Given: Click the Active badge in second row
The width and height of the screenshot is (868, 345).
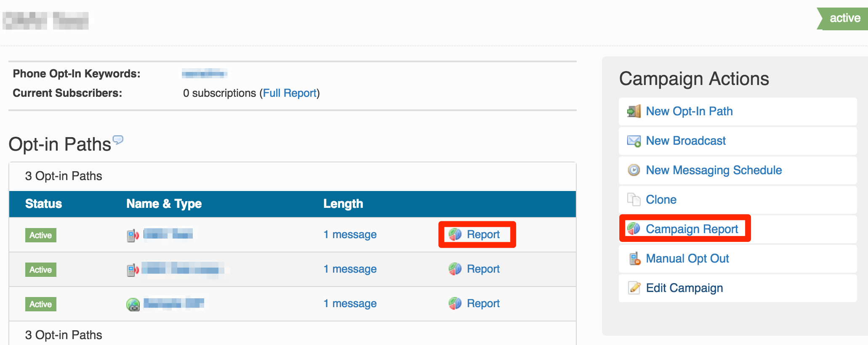Looking at the screenshot, I should coord(41,270).
